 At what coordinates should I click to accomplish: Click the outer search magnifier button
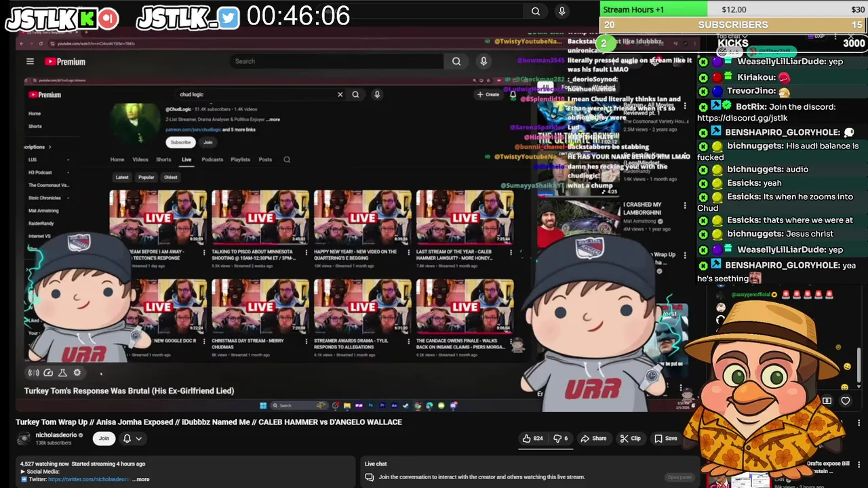pyautogui.click(x=456, y=61)
